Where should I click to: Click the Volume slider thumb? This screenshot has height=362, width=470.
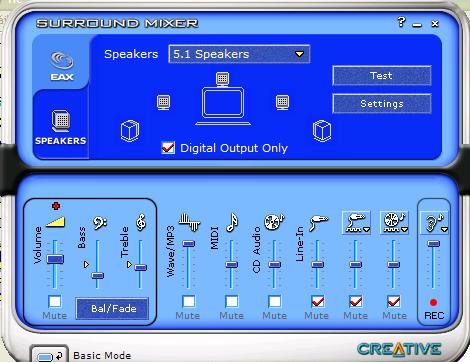55,259
